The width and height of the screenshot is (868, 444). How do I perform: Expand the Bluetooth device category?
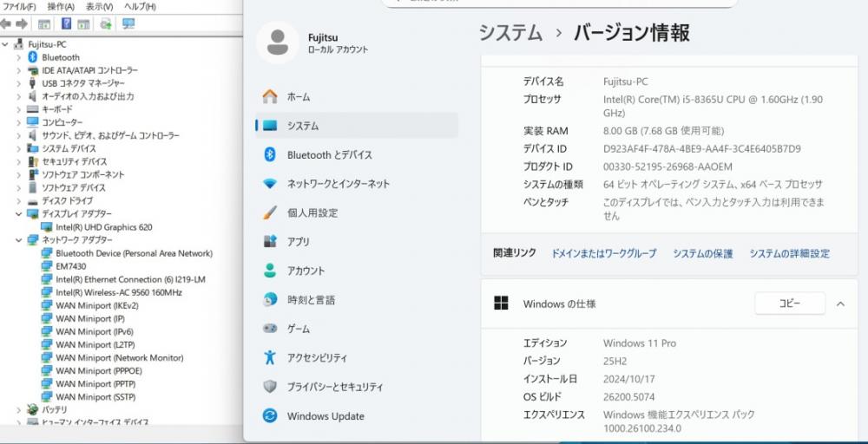click(x=19, y=57)
